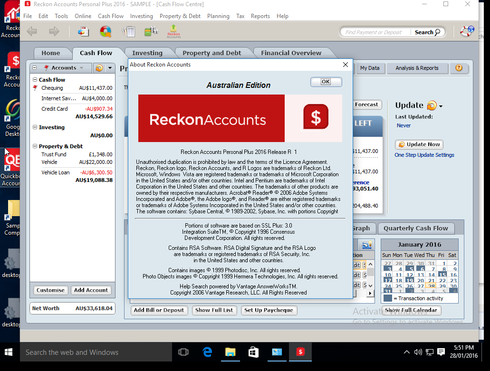Click OK in About Reckon Accounts dialog
The height and width of the screenshot is (371, 490).
pyautogui.click(x=326, y=82)
